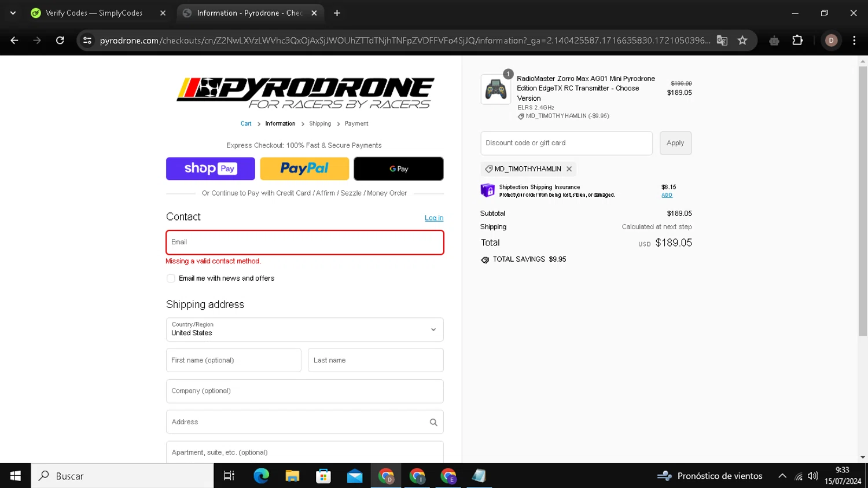The image size is (868, 488).
Task: Click the taskbar Buscar search box
Action: click(122, 476)
